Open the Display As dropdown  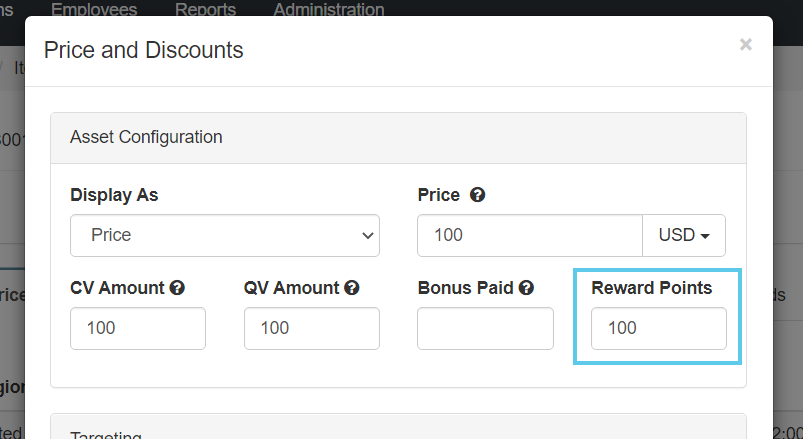point(225,236)
